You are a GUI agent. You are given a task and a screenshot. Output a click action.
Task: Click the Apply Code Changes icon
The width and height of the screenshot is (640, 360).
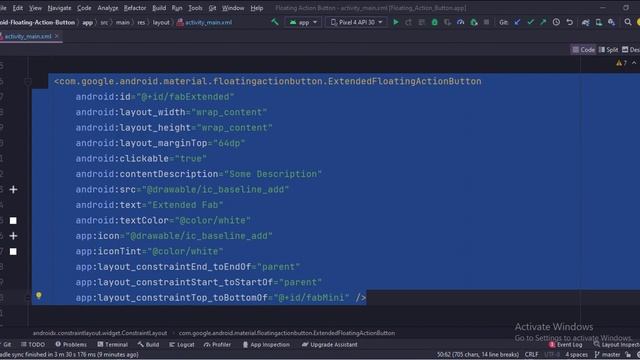coord(422,22)
